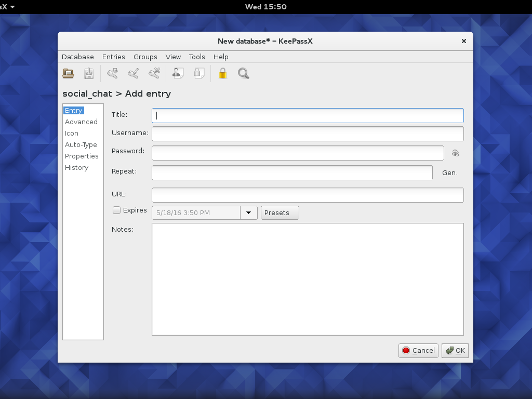Enable the Expires checkbox
The width and height of the screenshot is (532, 399).
point(116,210)
